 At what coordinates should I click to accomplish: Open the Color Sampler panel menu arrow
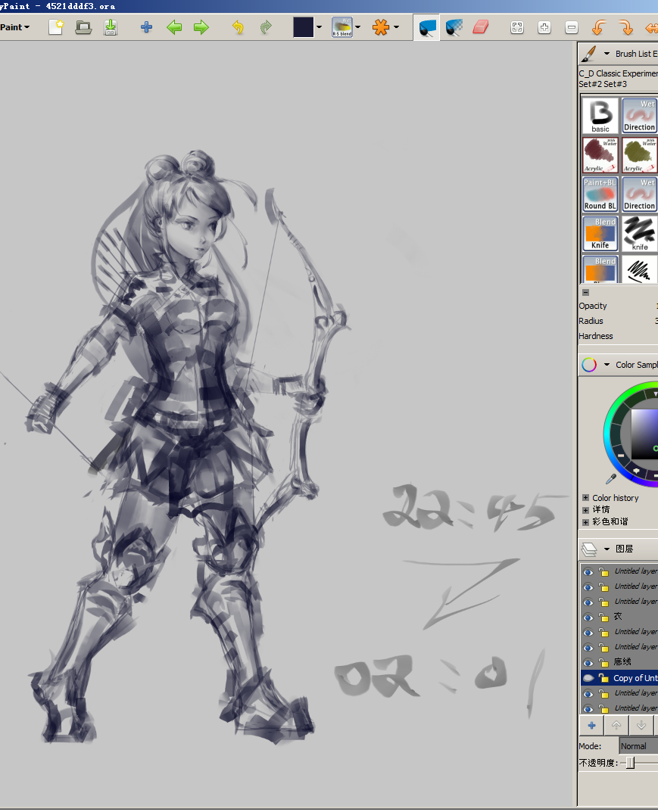pos(607,365)
